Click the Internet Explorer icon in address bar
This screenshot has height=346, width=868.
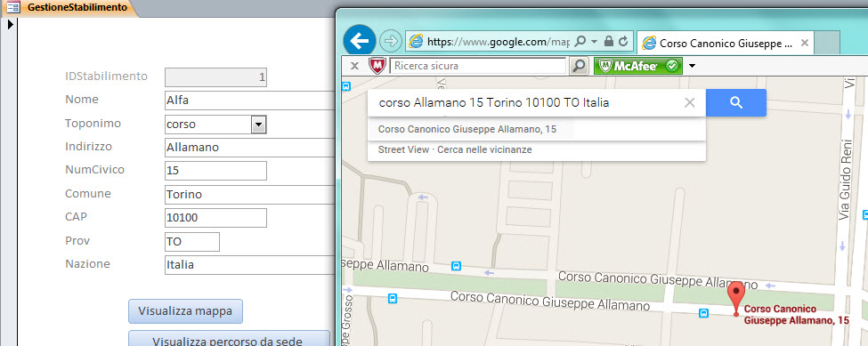click(x=416, y=42)
